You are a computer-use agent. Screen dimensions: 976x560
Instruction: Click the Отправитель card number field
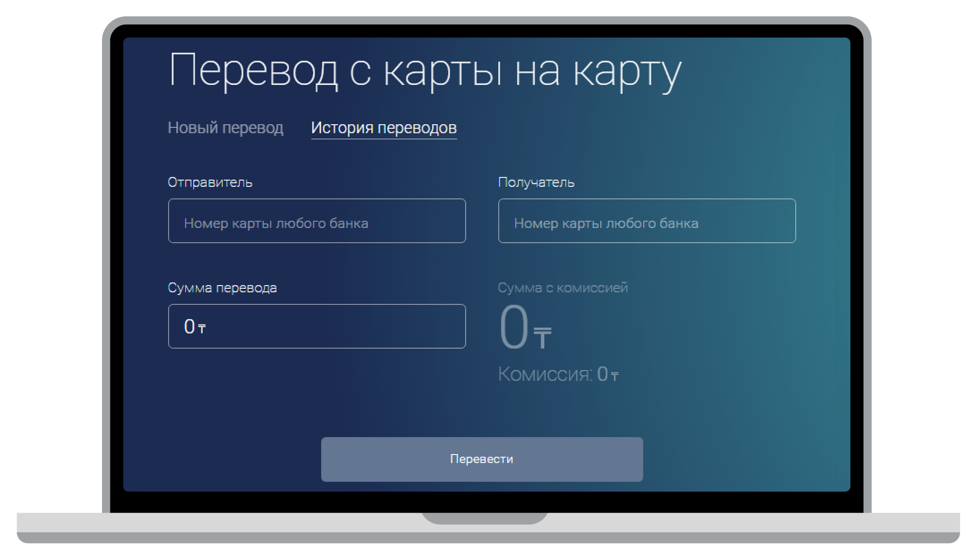point(317,221)
